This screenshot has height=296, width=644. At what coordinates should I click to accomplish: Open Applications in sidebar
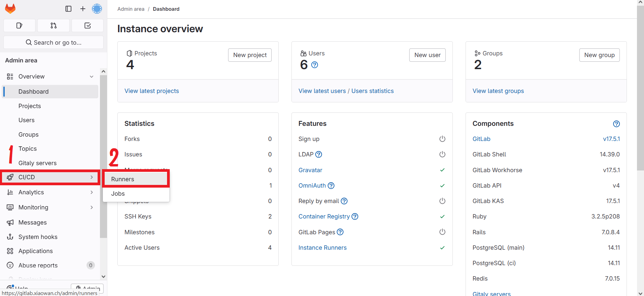(50, 251)
